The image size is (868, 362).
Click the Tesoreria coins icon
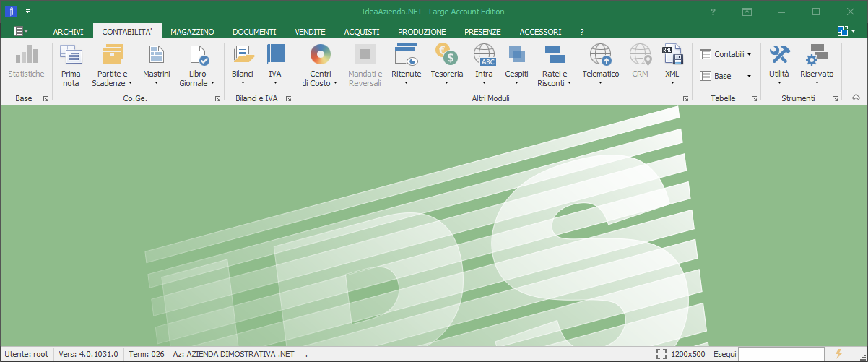point(446,55)
